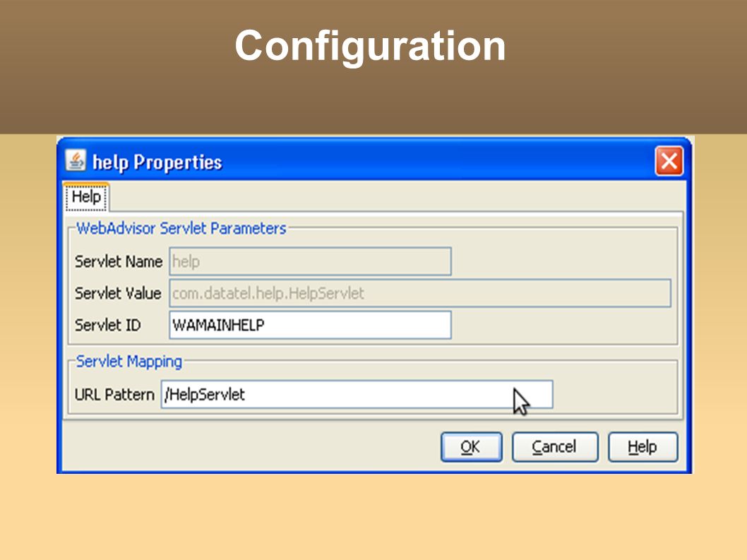Viewport: 747px width, 560px height.
Task: Click the 'Configuration' slide heading
Action: [370, 46]
